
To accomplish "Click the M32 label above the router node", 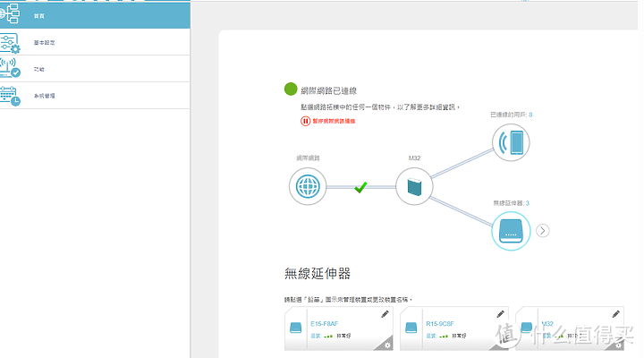I will coord(414,158).
